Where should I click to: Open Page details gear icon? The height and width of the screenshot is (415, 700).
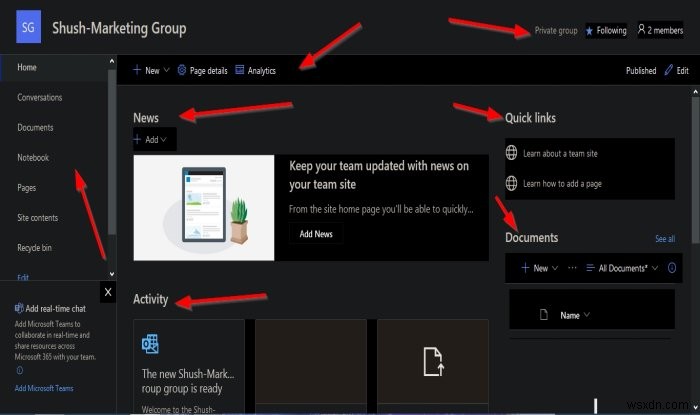(x=182, y=70)
